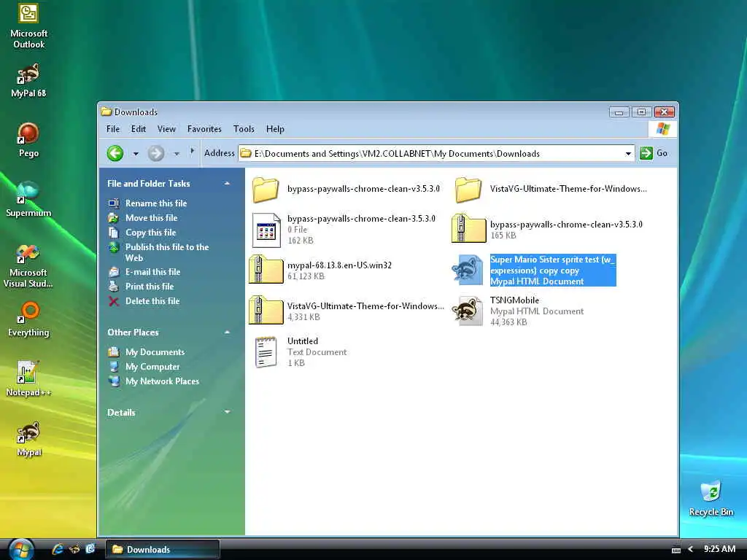The width and height of the screenshot is (747, 560).
Task: Select bypass-paywalls zip archive icon (165 KB)
Action: (x=468, y=229)
